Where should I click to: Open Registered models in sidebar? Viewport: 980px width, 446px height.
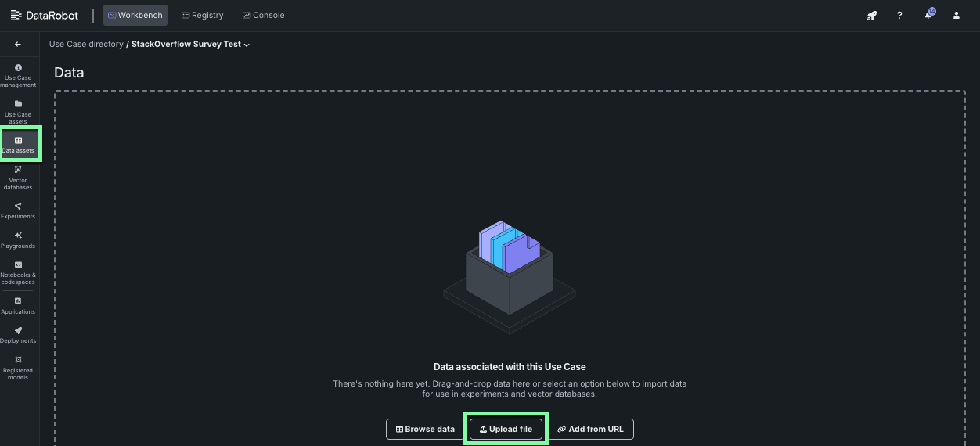[18, 368]
